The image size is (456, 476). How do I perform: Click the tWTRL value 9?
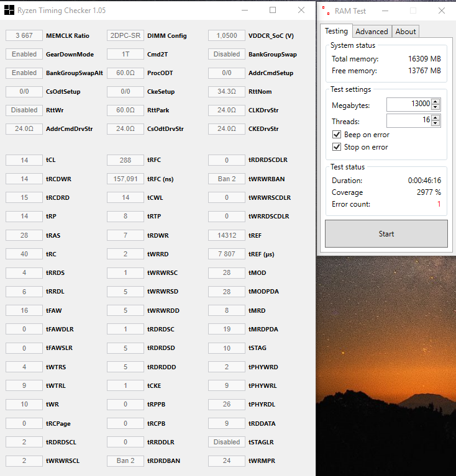(24, 385)
